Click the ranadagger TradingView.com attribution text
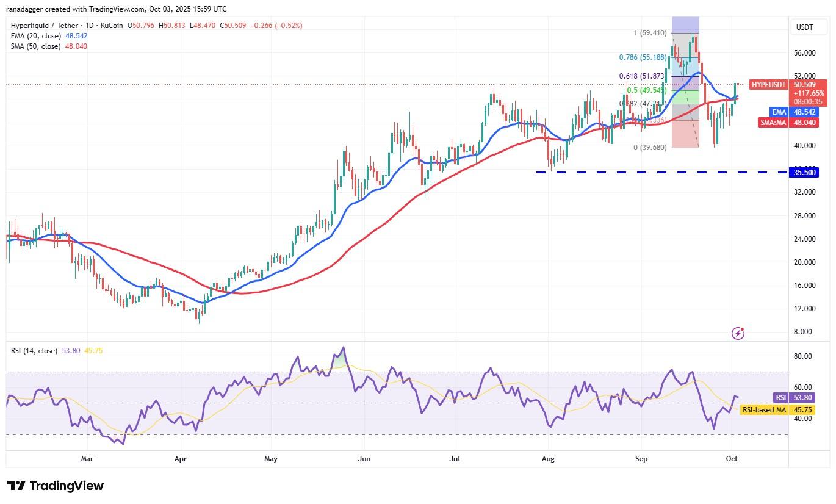The width and height of the screenshot is (836, 504). pos(116,9)
